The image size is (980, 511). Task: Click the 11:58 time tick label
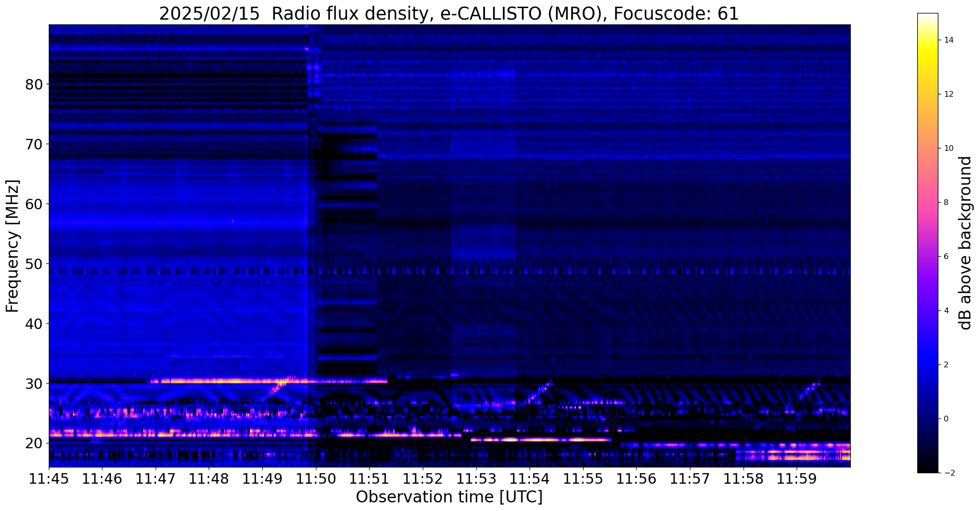(743, 479)
